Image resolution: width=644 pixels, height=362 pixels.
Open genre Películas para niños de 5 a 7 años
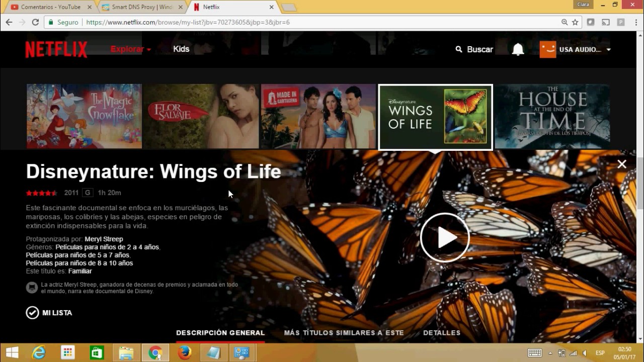point(77,255)
